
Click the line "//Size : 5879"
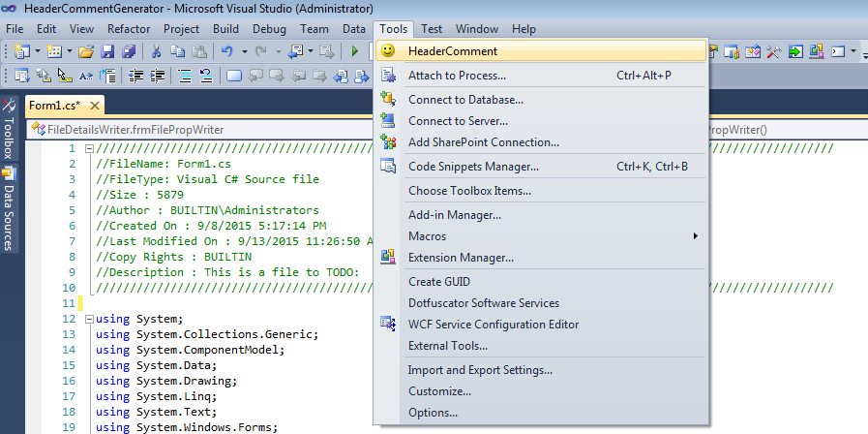[x=139, y=195]
